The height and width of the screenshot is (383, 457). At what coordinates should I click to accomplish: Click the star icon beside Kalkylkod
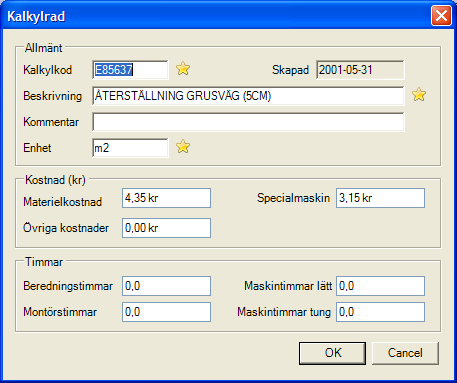pyautogui.click(x=183, y=69)
